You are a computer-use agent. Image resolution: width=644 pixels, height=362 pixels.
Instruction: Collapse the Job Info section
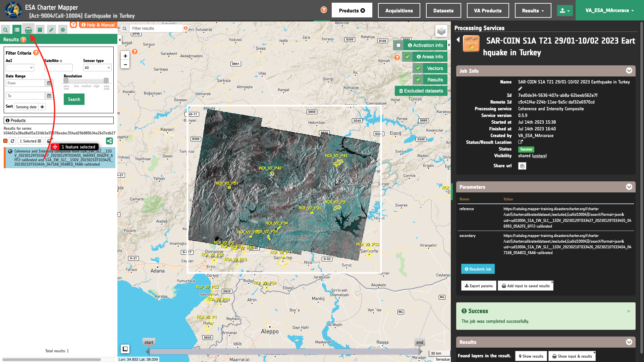[x=629, y=71]
